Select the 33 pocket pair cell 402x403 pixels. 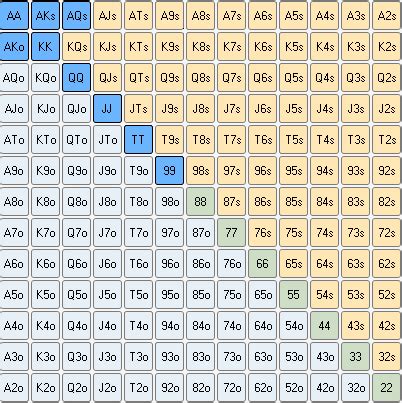[x=355, y=356]
